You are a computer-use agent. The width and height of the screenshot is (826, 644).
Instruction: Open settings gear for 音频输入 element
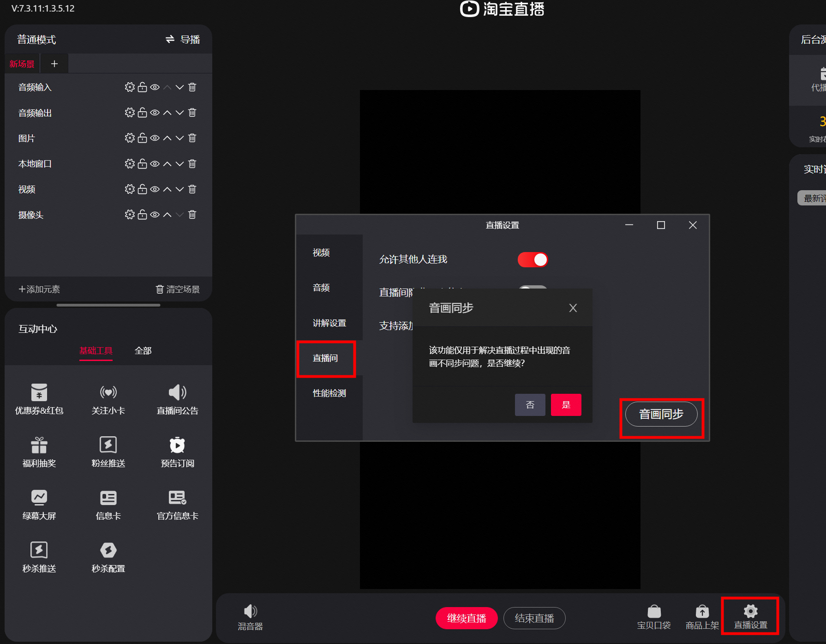click(x=130, y=87)
